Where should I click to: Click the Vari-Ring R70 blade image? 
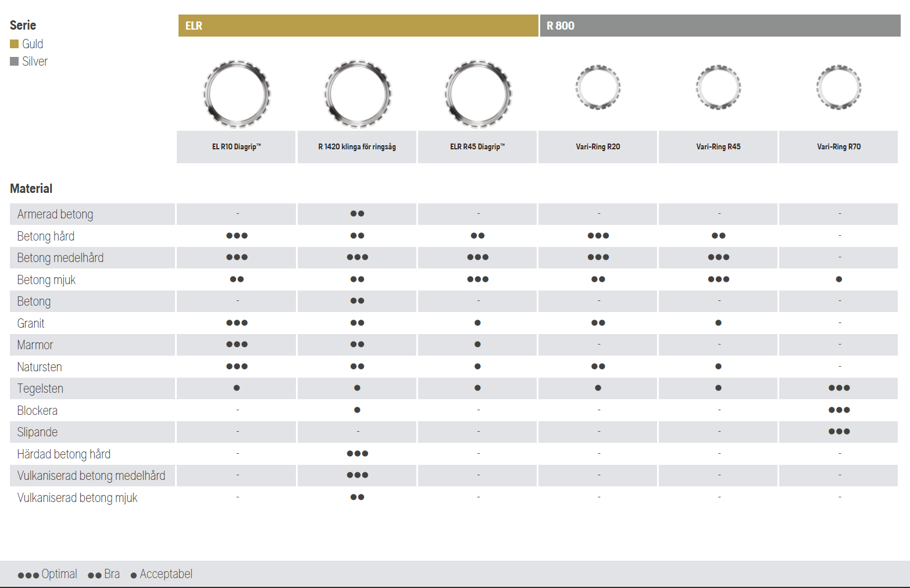[838, 88]
